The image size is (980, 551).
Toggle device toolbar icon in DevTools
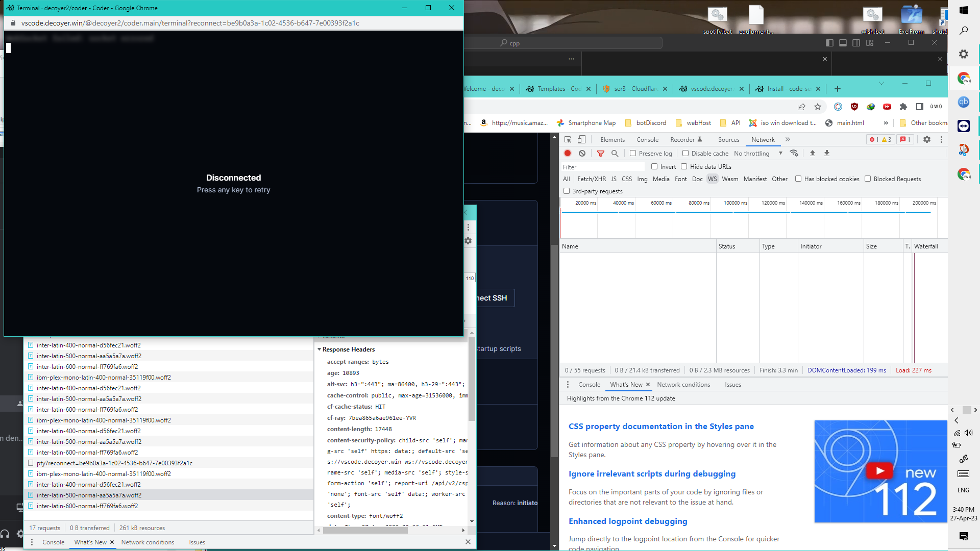[581, 139]
